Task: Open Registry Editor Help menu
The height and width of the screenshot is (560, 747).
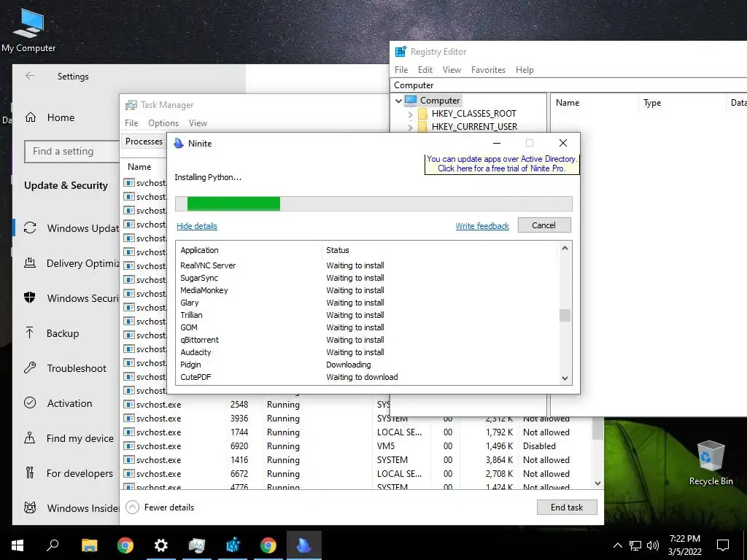Action: (x=525, y=69)
